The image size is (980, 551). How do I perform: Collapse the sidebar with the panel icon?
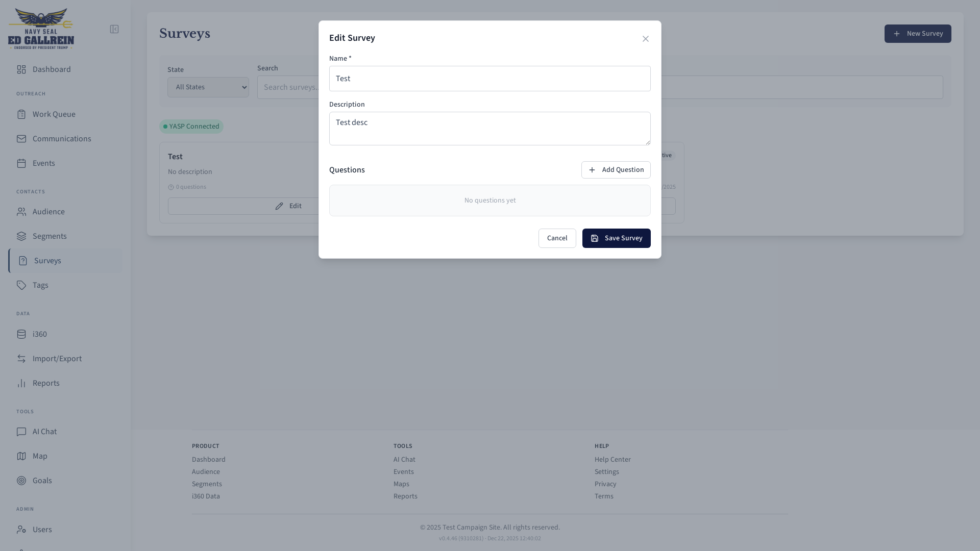(114, 29)
